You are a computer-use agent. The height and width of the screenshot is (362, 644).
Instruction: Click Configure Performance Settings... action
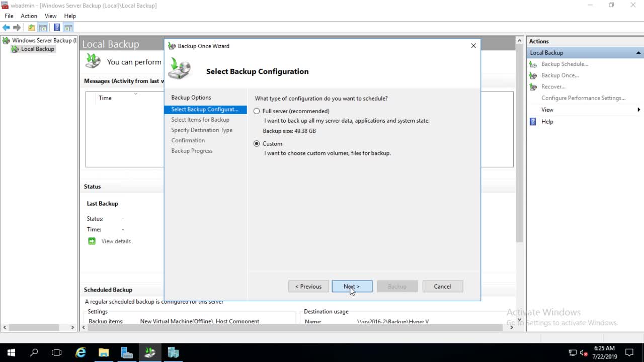click(x=583, y=98)
